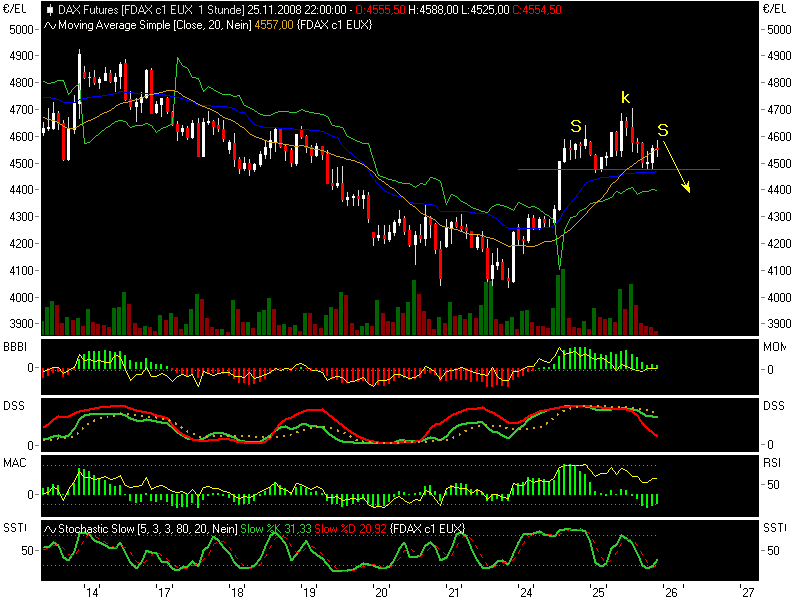Click the MAC indicator panel label
800x600 pixels.
click(14, 463)
